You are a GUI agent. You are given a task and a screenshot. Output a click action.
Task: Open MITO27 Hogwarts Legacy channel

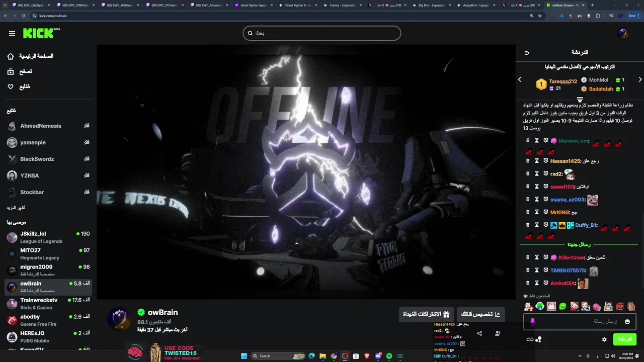pos(48,254)
